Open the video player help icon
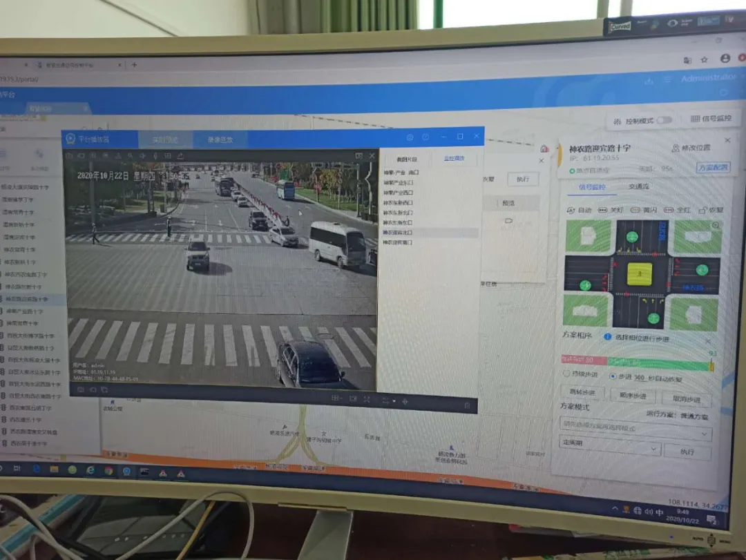The height and width of the screenshot is (560, 746). 425,137
